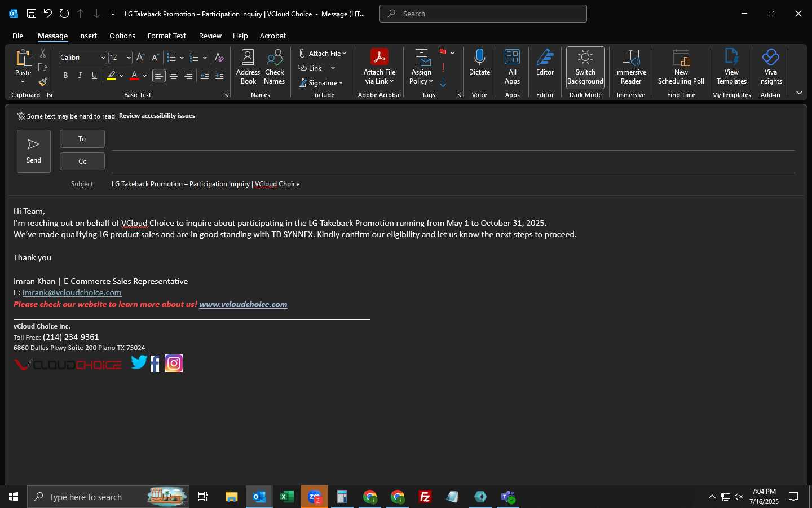Viewport: 812px width, 508px height.
Task: Click the Cut scissors icon
Action: click(43, 54)
